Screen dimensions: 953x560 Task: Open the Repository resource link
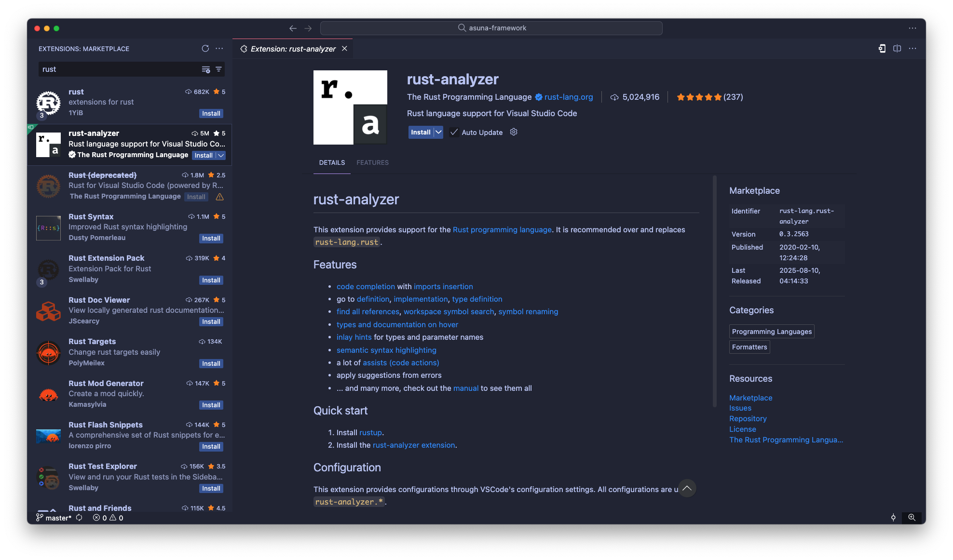pos(748,419)
